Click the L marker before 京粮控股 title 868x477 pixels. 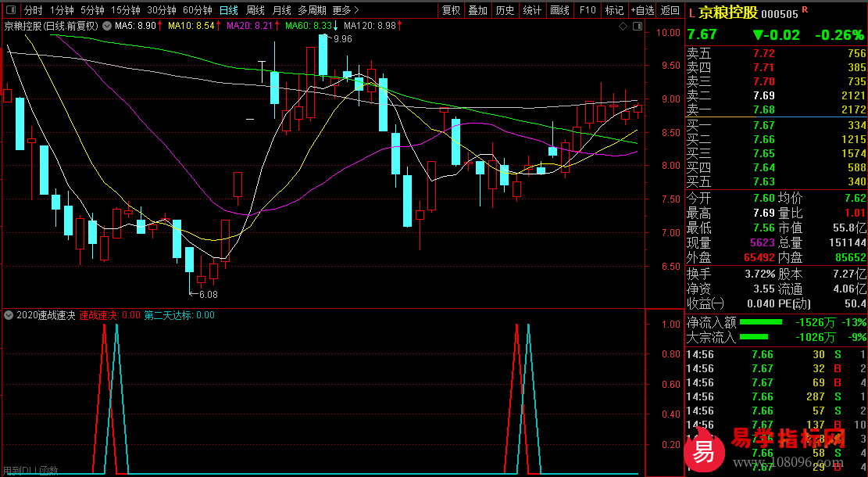tap(691, 13)
